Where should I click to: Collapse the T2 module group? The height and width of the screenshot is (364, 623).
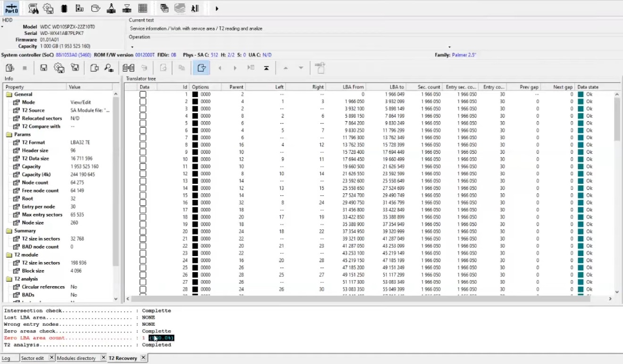coord(9,255)
